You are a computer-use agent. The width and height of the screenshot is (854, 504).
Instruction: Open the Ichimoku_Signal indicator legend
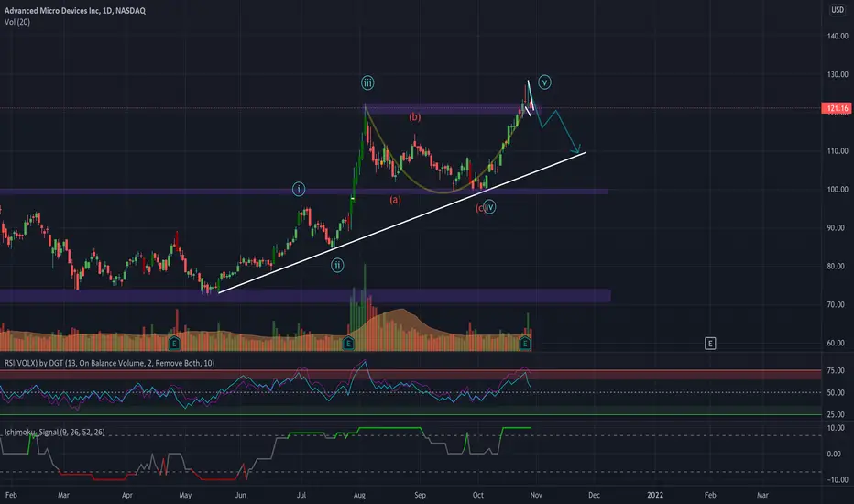tap(54, 433)
